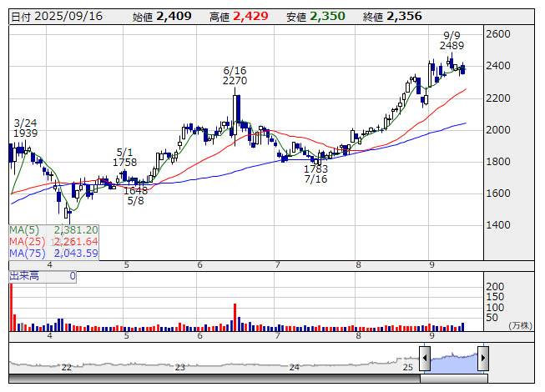Click the 9/9 high label 2489
The image size is (545, 392).
point(452,45)
